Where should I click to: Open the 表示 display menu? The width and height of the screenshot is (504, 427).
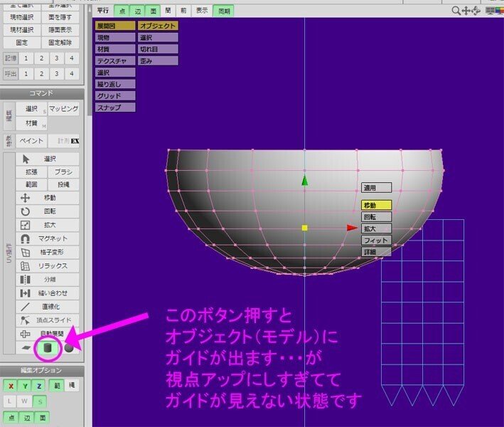point(202,11)
